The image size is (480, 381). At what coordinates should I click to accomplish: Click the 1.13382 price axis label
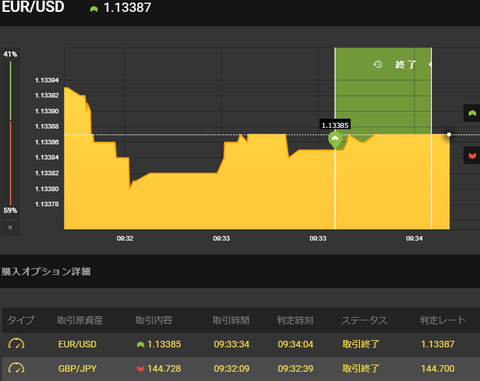47,173
